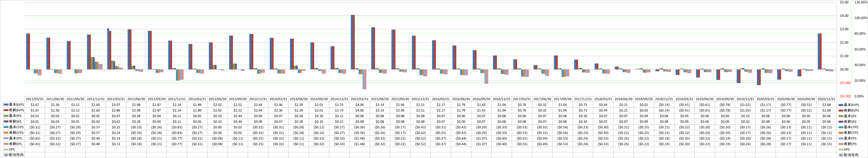Select 希釈EPS entry in the right legend
Image resolution: width=868 pixels, height=158 pixels.
pos(847,144)
